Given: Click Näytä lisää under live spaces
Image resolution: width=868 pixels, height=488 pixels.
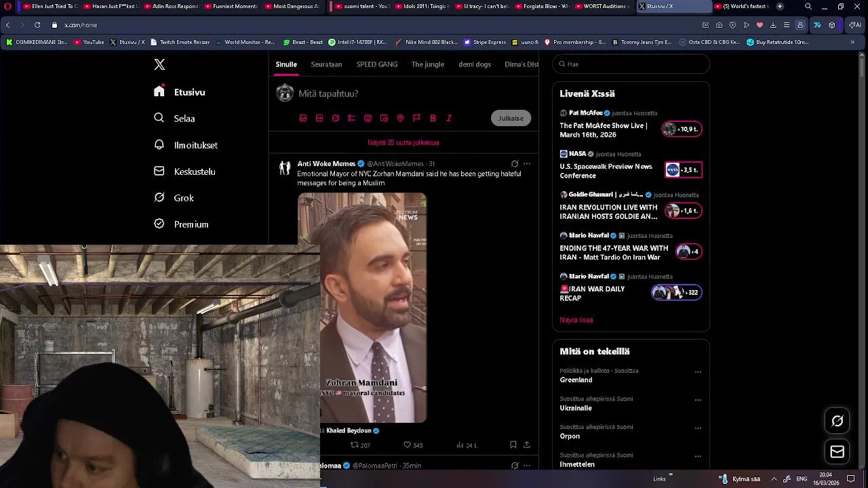Looking at the screenshot, I should pyautogui.click(x=576, y=320).
